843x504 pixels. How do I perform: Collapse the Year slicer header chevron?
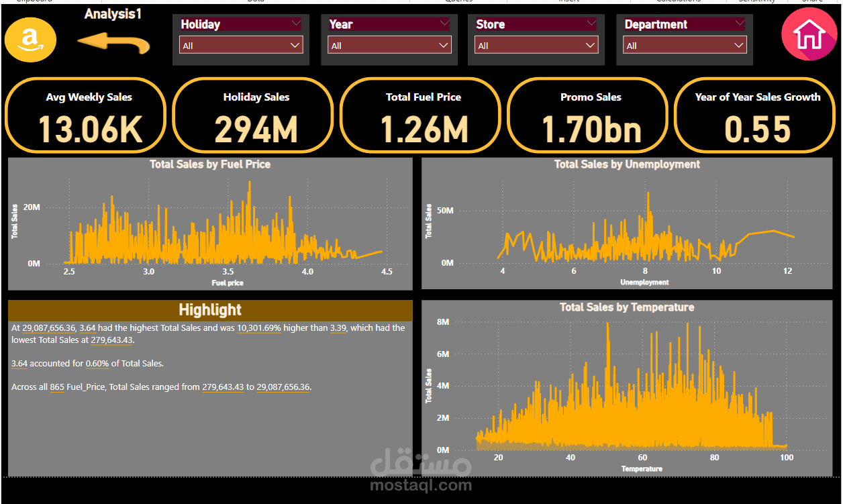click(x=444, y=23)
